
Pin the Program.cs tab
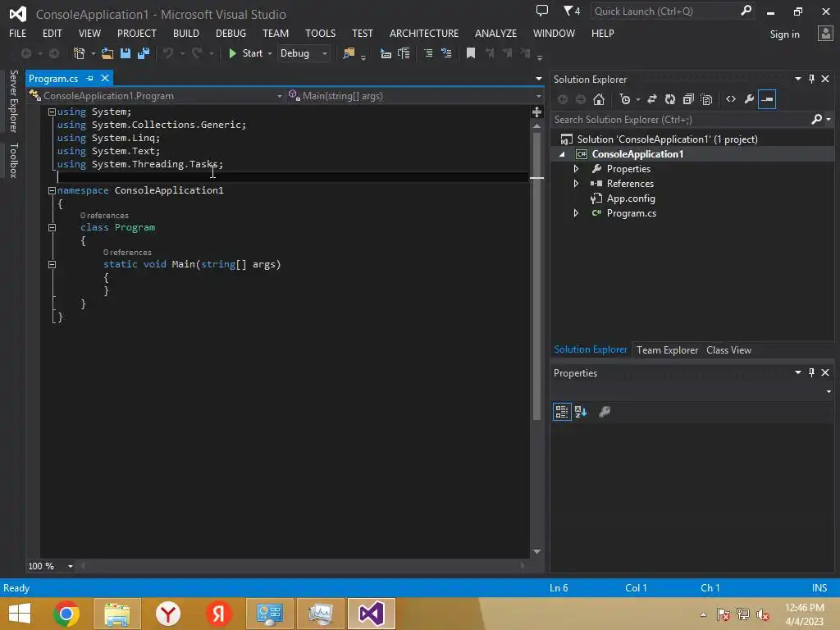point(89,78)
